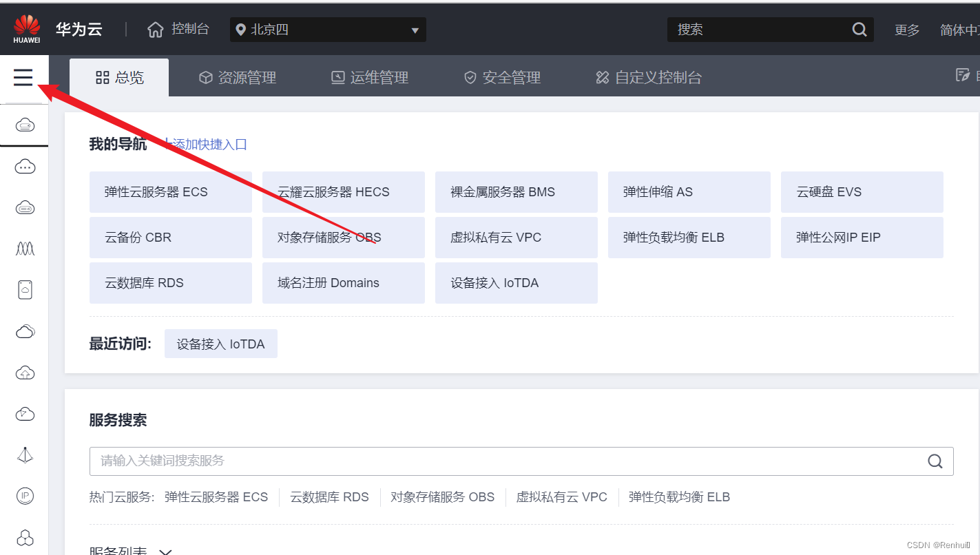Open 弹性云服务器 ECS shortcut tile
This screenshot has height=555, width=980.
pos(171,192)
